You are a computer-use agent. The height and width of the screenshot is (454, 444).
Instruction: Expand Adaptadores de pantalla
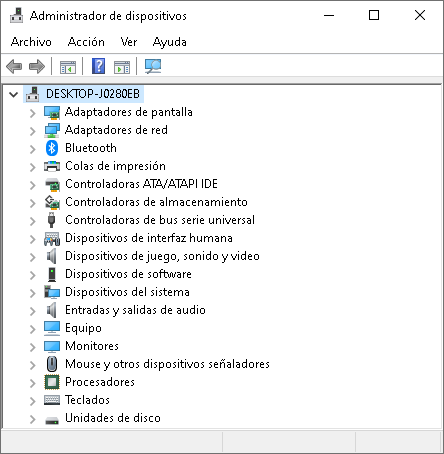[32, 113]
